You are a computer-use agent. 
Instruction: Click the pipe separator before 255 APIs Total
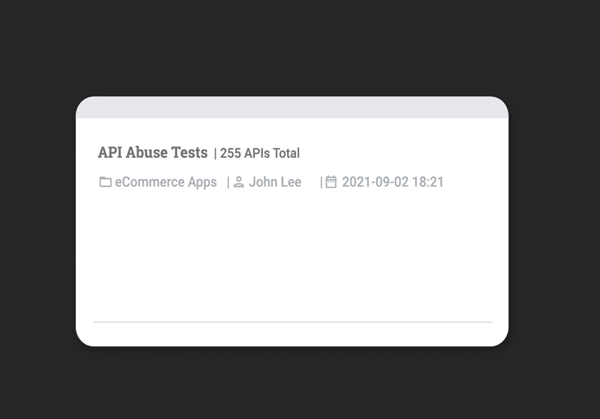pyautogui.click(x=215, y=153)
